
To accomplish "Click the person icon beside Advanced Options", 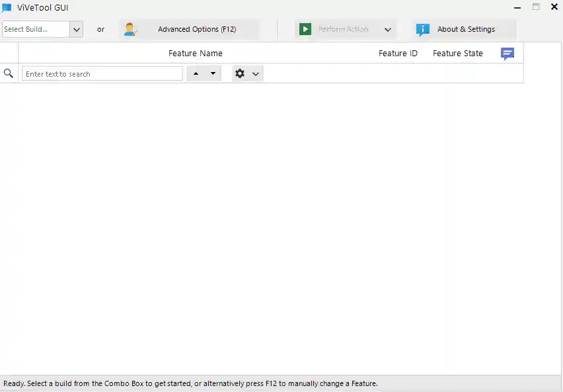I will click(130, 29).
